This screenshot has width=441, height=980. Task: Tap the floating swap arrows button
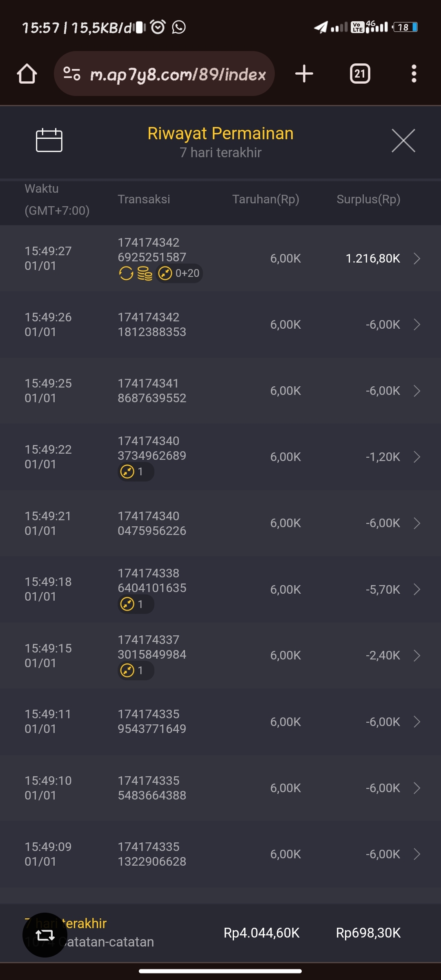[45, 935]
